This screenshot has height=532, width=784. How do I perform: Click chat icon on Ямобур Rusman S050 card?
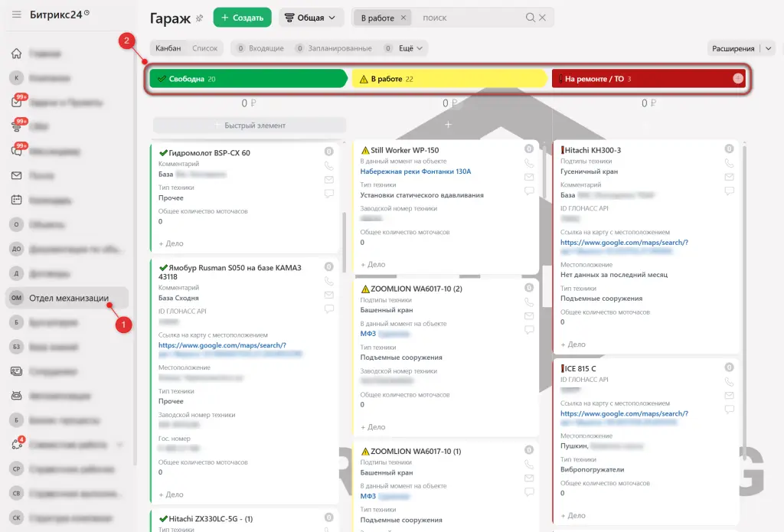pyautogui.click(x=329, y=308)
